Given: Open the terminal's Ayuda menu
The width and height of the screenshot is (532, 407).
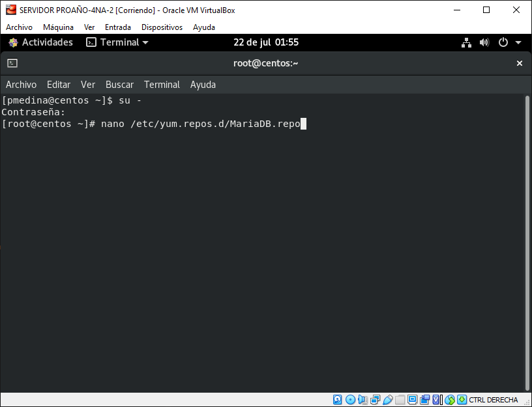Looking at the screenshot, I should [x=203, y=85].
